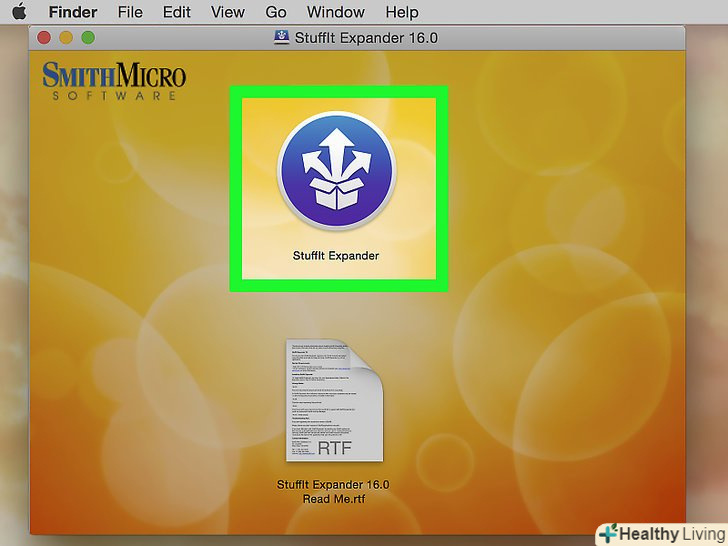Viewport: 728px width, 546px height.
Task: Open the Go menu
Action: 275,12
